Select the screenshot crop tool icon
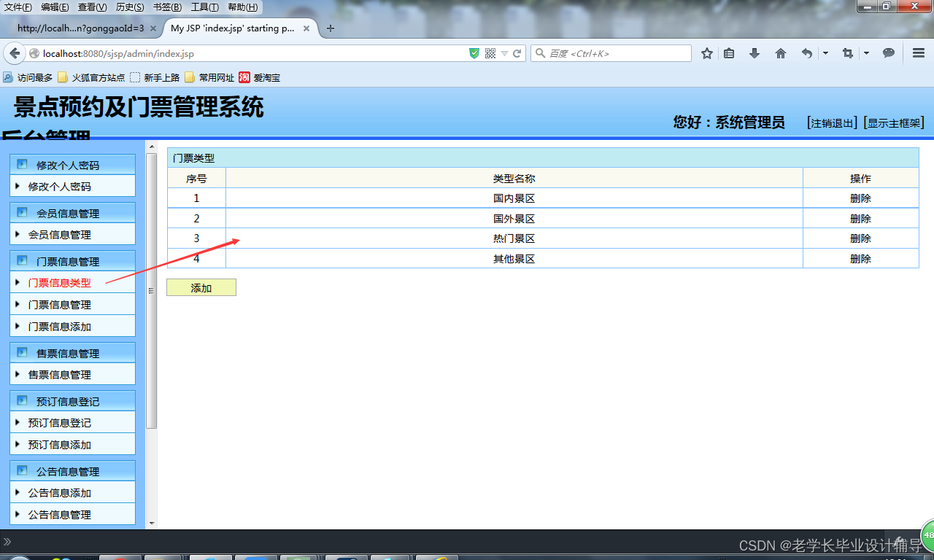 846,52
